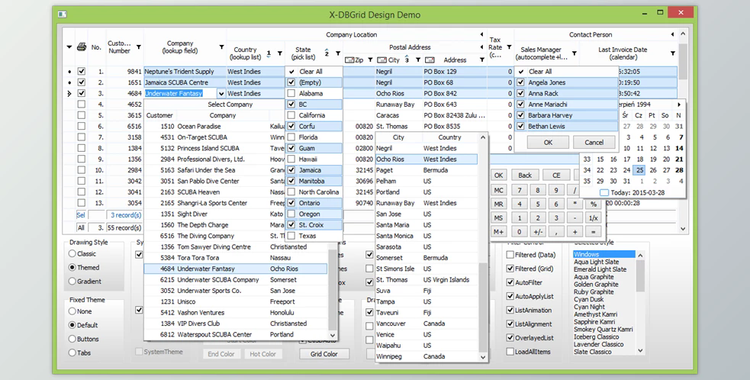Click filter funnel on Address column
Viewport: 750px width, 380px height.
tap(482, 60)
